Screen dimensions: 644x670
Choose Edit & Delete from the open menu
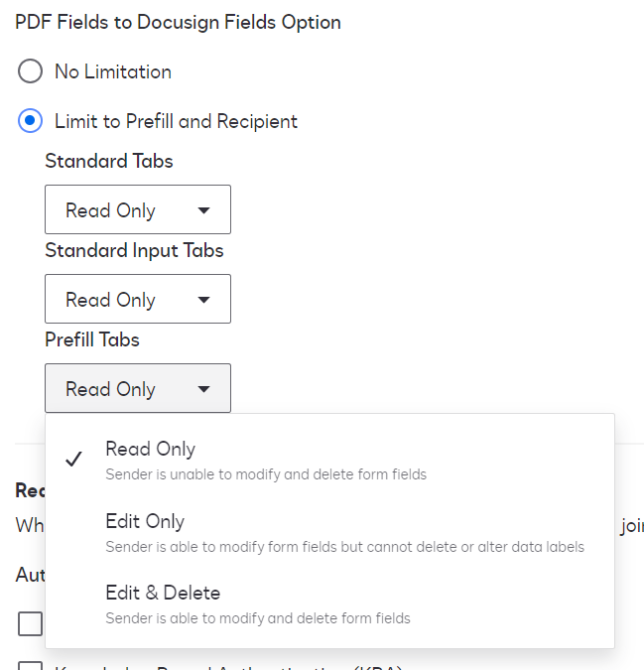point(163,593)
